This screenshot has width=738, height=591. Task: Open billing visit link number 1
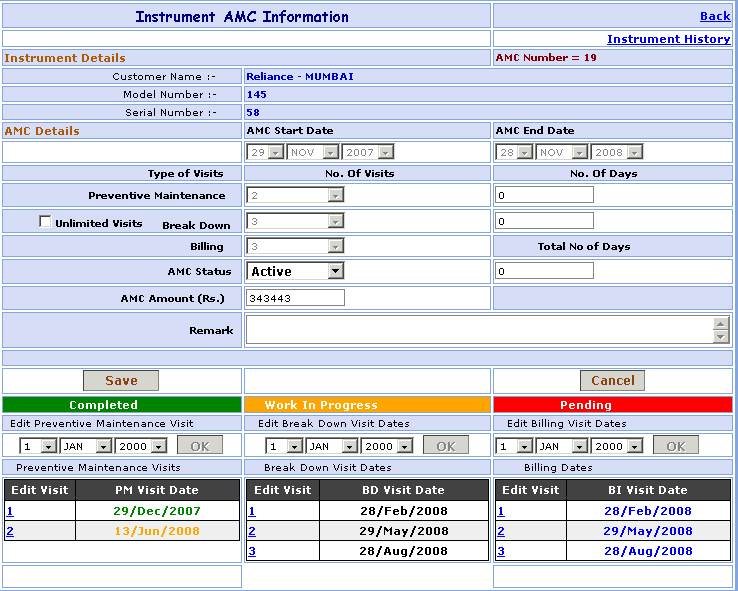tap(501, 511)
